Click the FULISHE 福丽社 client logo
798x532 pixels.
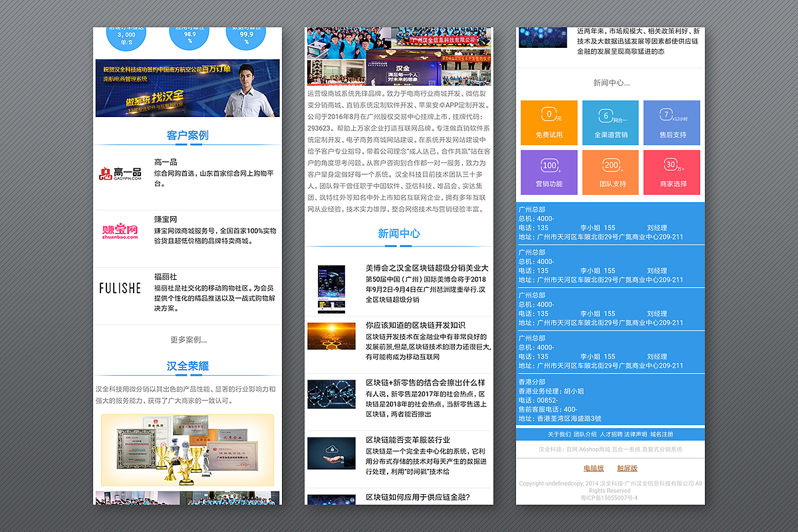pos(119,286)
